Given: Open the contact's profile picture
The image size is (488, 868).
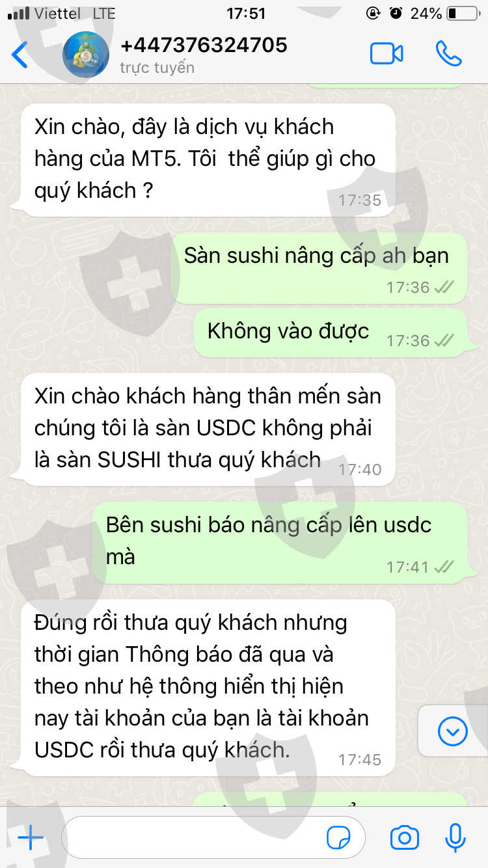Looking at the screenshot, I should (86, 55).
